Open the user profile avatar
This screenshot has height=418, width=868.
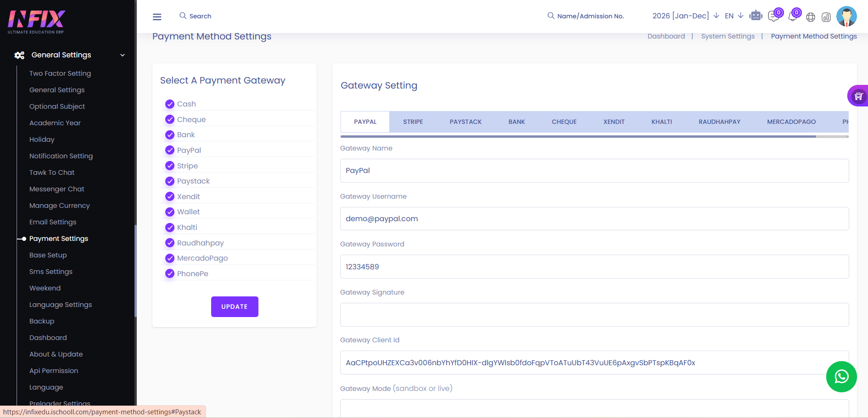click(x=846, y=16)
